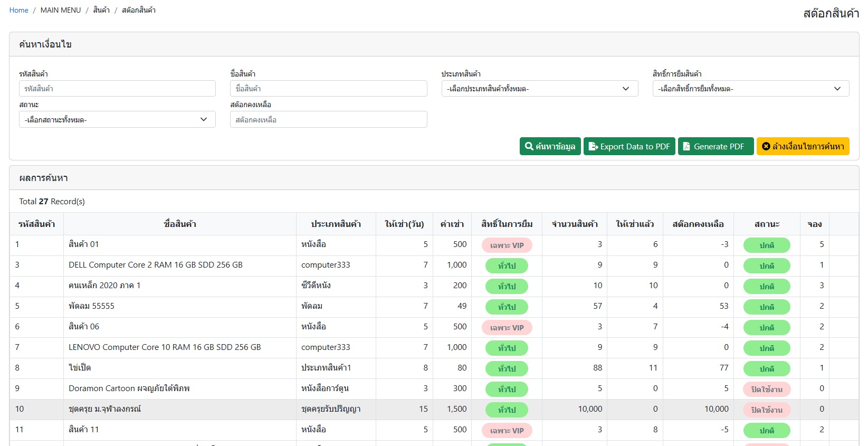The width and height of the screenshot is (868, 446).
Task: Click the X circle icon on ล้างเงื่อนไขการค้นหา
Action: [x=766, y=146]
